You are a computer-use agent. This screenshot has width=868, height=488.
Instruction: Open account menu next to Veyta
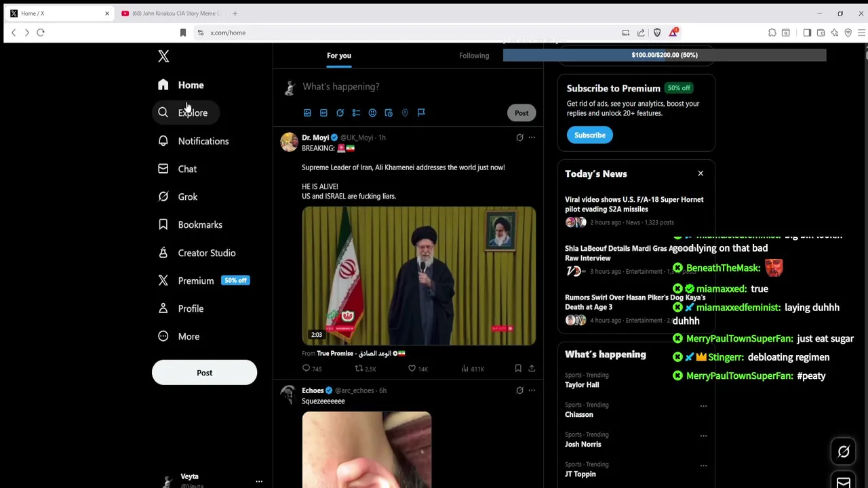click(x=259, y=481)
